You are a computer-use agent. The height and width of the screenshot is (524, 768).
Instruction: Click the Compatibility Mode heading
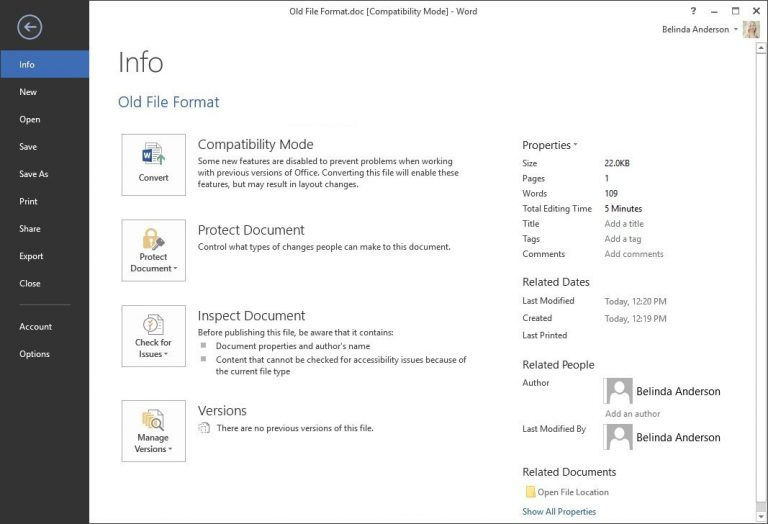coord(255,144)
